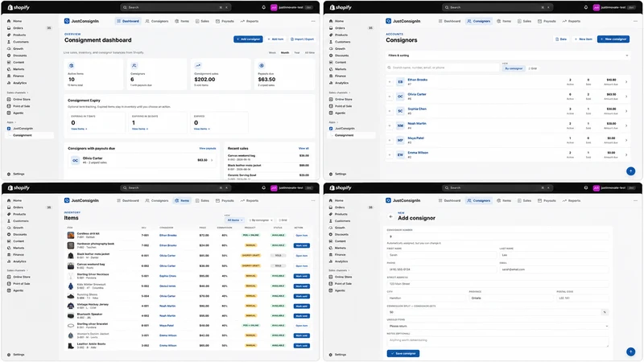Click First name field in Add consignor form

441,255
